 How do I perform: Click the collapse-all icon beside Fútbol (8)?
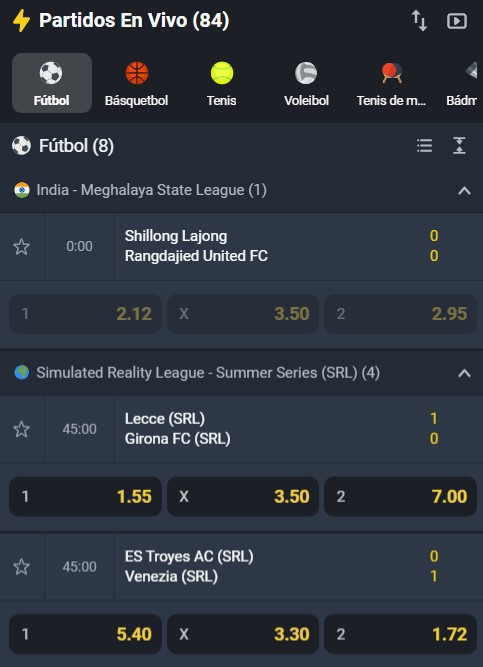[460, 146]
